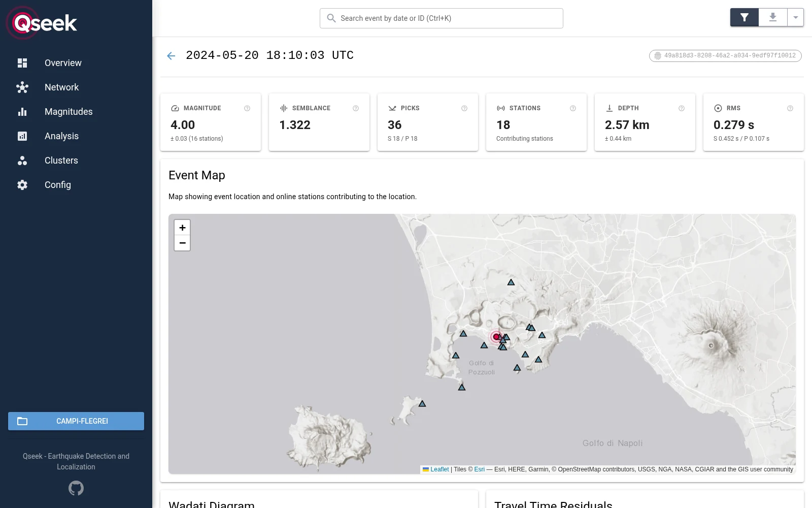Viewport: 812px width, 508px height.
Task: Open the Analysis chart icon
Action: [x=22, y=136]
